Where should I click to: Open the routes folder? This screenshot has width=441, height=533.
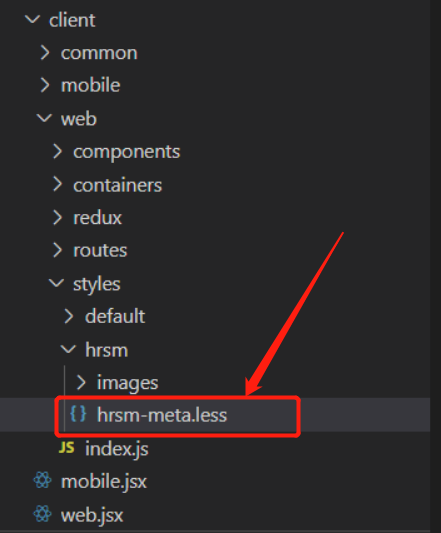(100, 251)
